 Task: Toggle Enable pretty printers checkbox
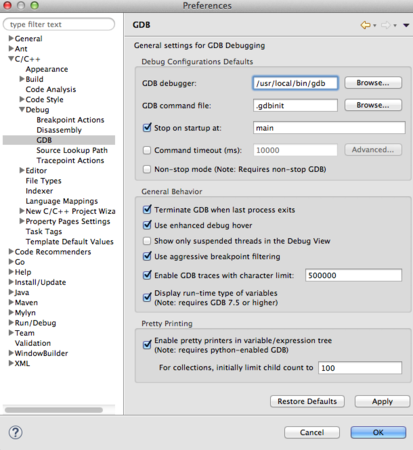147,345
